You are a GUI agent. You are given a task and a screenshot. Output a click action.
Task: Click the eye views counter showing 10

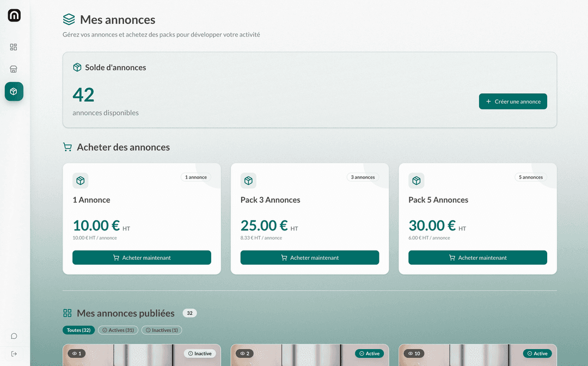414,353
